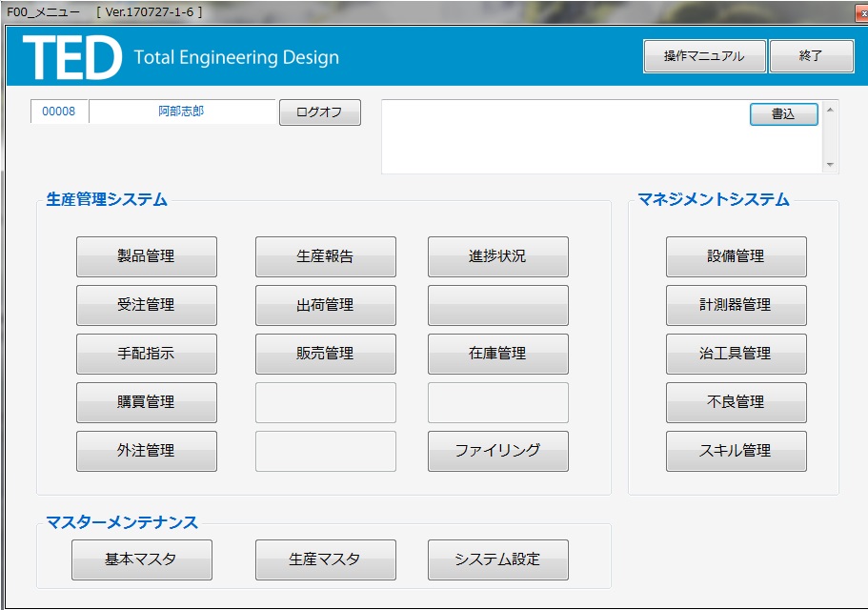Click the 計測器管理 button
The height and width of the screenshot is (610, 868).
[736, 305]
